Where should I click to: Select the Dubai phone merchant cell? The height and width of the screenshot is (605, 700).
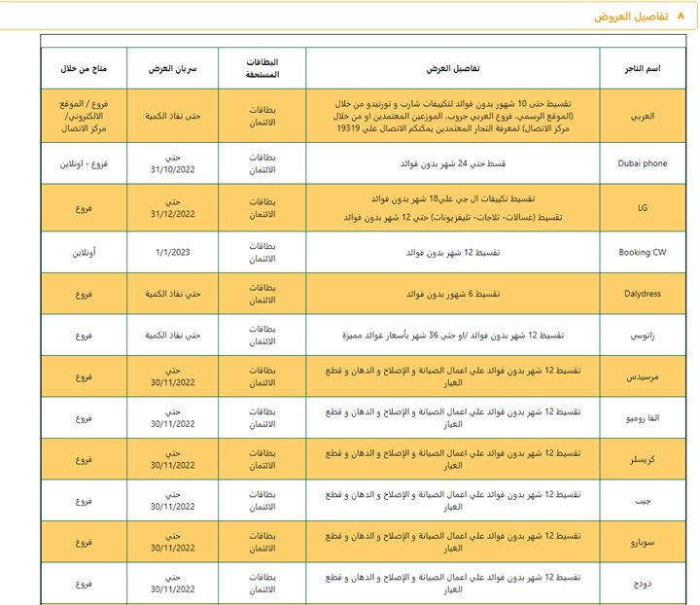click(x=643, y=163)
